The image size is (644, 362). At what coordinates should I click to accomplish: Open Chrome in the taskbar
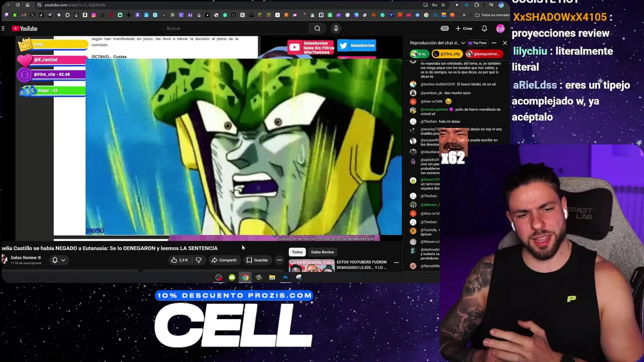click(x=245, y=278)
